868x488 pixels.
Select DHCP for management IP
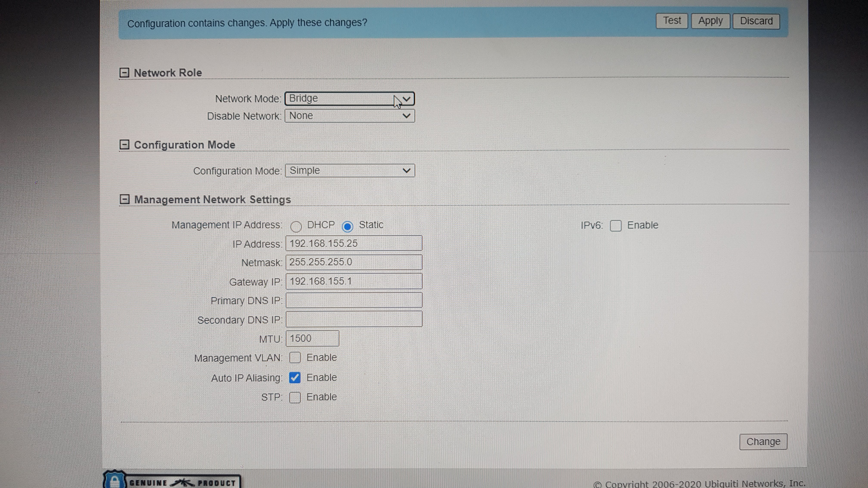point(296,226)
